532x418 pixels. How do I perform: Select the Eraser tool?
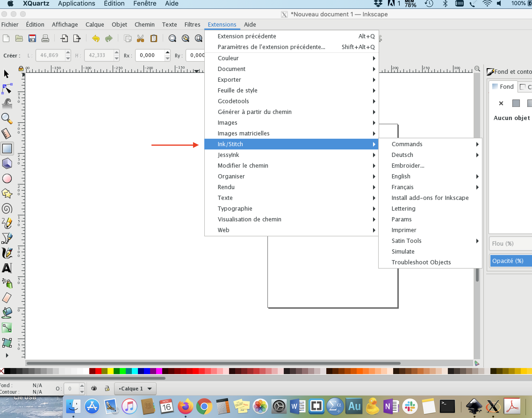[7, 298]
